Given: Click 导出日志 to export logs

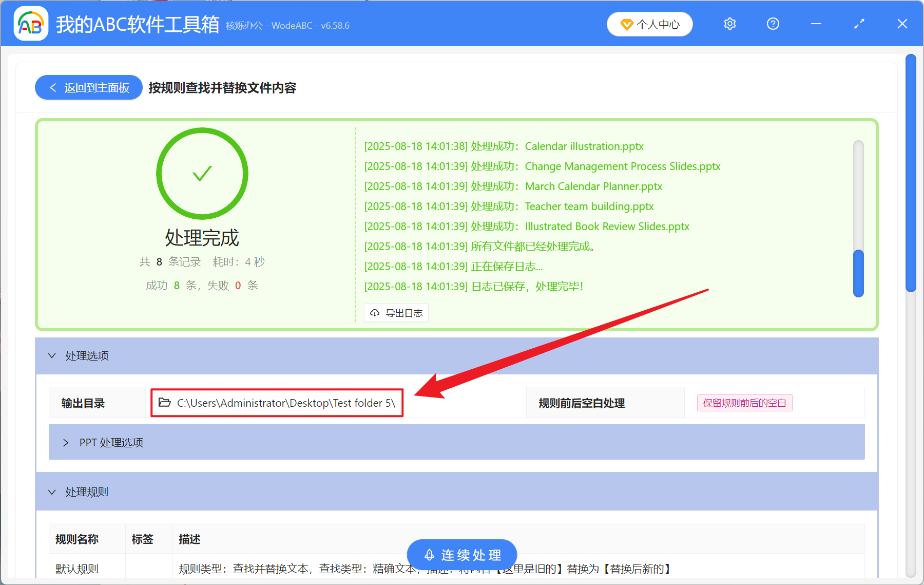Looking at the screenshot, I should pyautogui.click(x=396, y=313).
